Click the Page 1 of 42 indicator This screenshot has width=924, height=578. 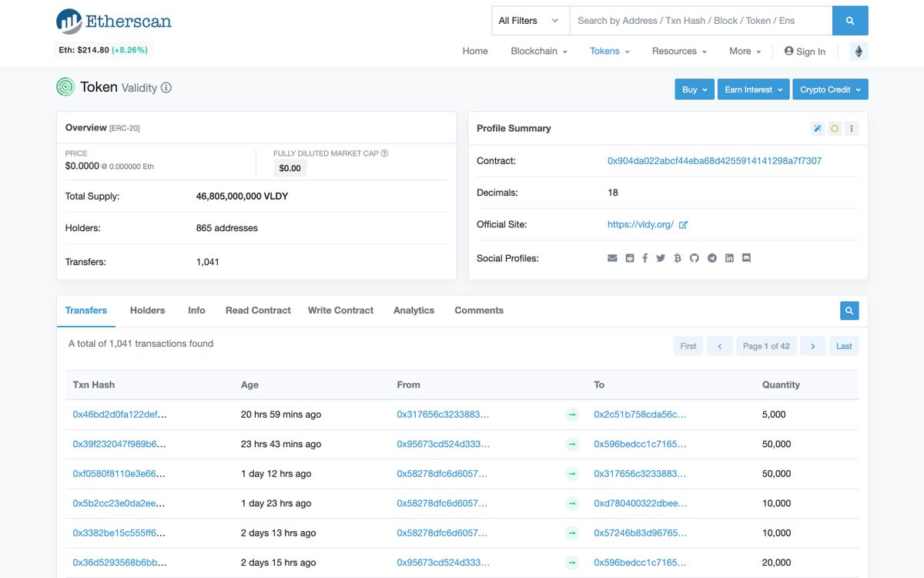click(x=766, y=346)
